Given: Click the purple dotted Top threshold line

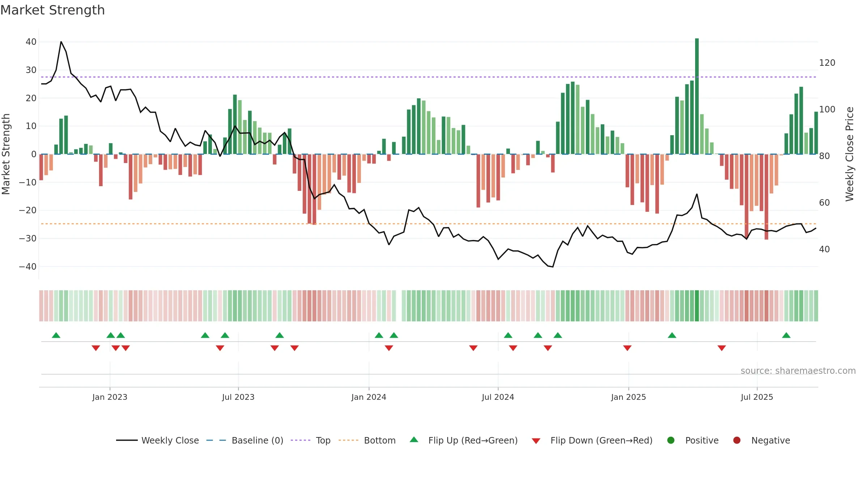Looking at the screenshot, I should point(429,77).
